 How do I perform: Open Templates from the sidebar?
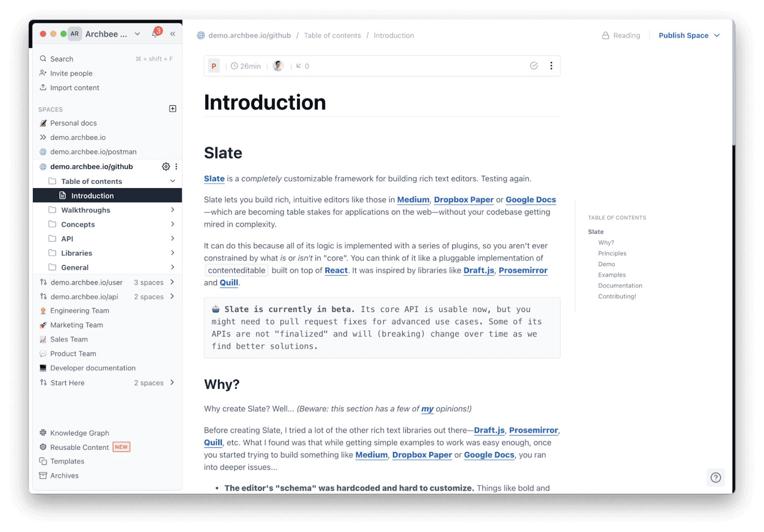(67, 461)
